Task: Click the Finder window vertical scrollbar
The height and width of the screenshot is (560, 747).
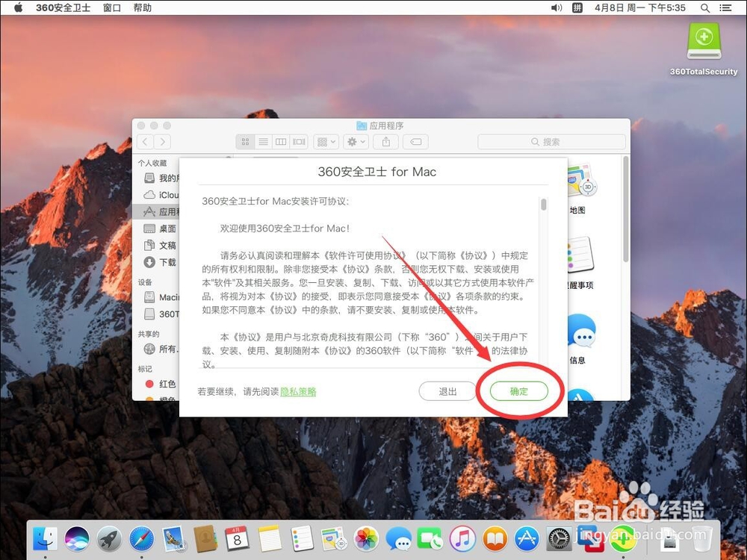Action: pos(625,208)
